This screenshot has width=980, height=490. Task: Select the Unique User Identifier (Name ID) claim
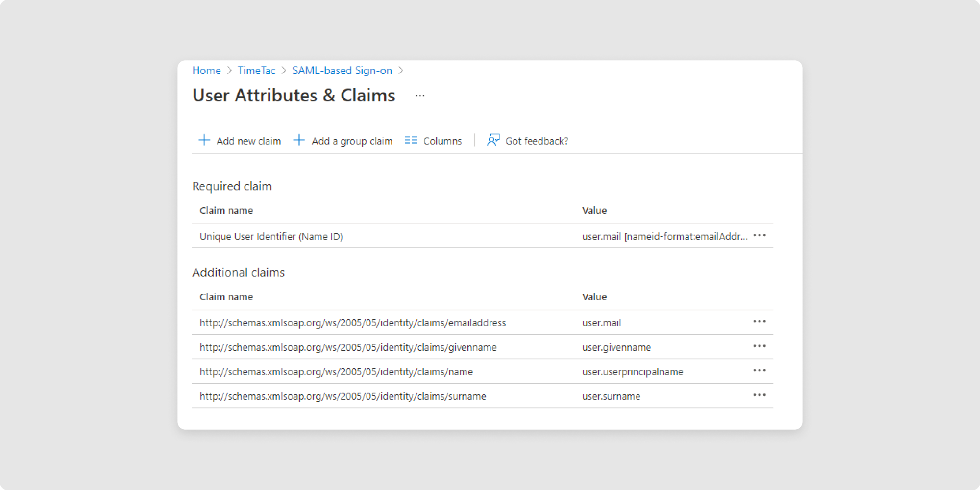point(271,237)
